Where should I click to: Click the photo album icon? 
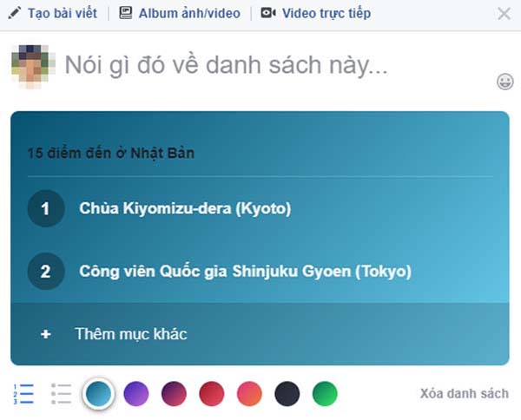click(x=126, y=13)
